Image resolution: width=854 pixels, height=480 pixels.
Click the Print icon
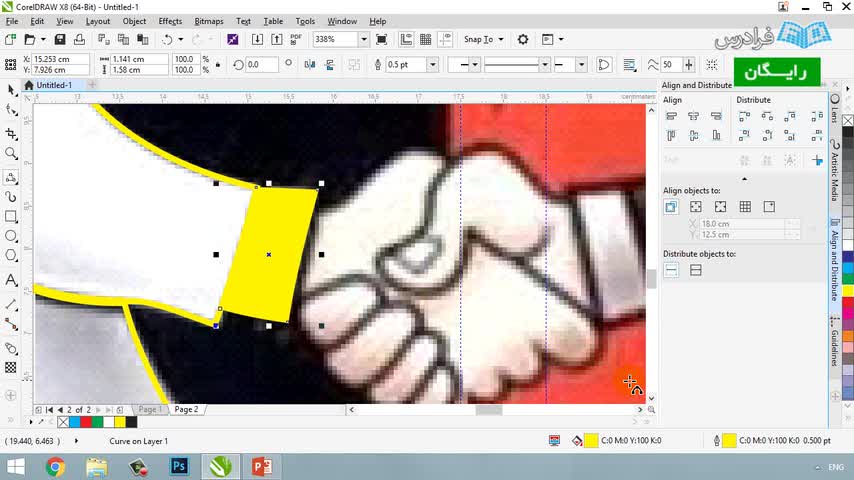tap(80, 39)
